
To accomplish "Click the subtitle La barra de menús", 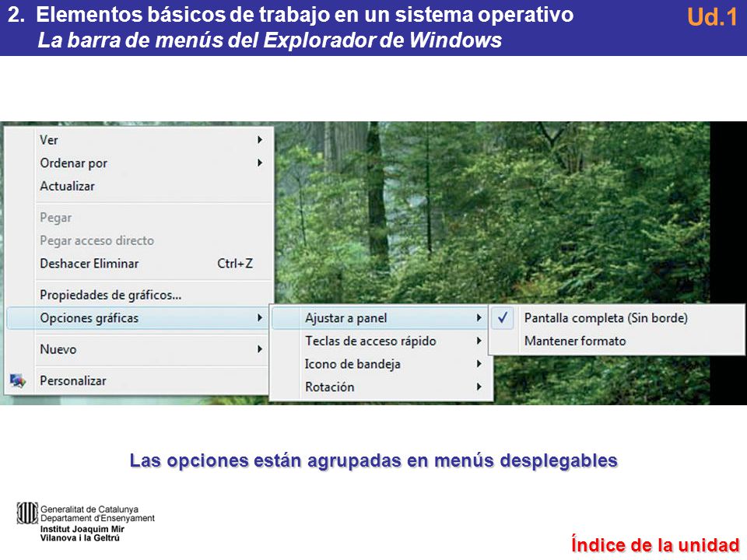I will tap(270, 40).
